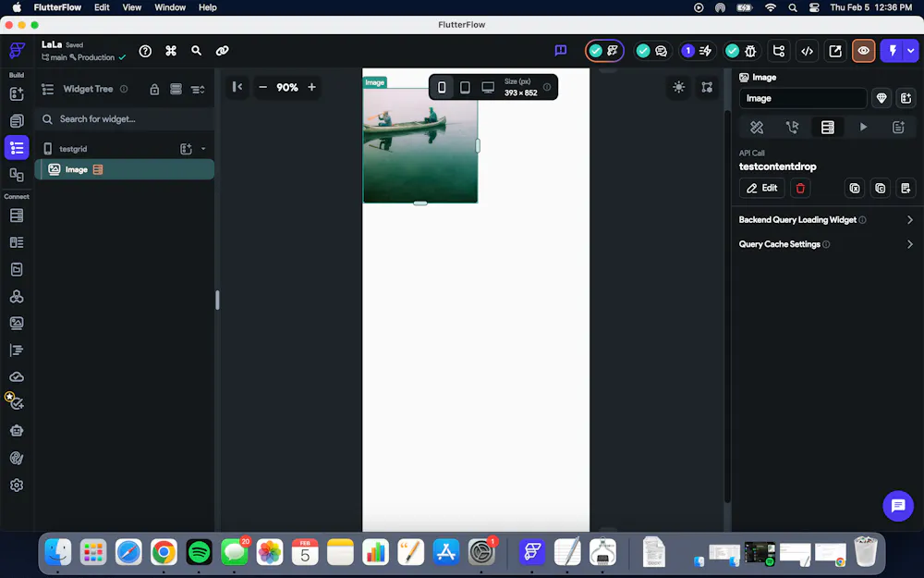Open the Window menu in menu bar
The image size is (924, 578).
click(x=170, y=7)
